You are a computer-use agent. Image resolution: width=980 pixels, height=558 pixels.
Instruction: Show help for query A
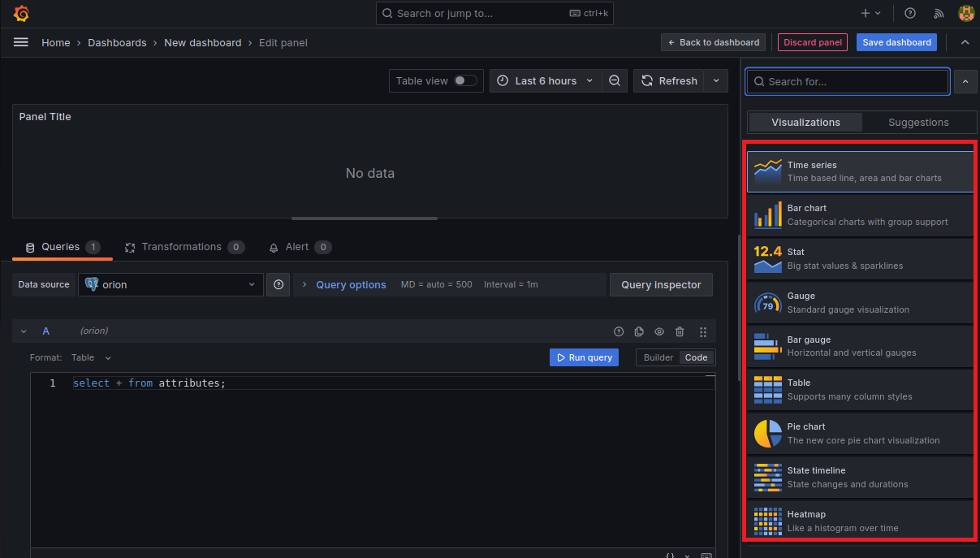pyautogui.click(x=619, y=331)
